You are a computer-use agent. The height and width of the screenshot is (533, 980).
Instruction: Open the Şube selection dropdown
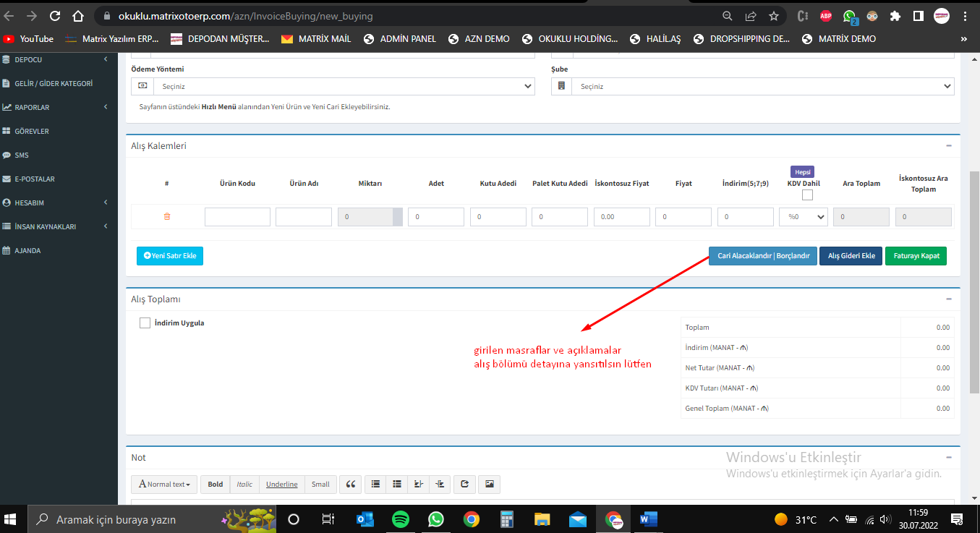pos(752,86)
